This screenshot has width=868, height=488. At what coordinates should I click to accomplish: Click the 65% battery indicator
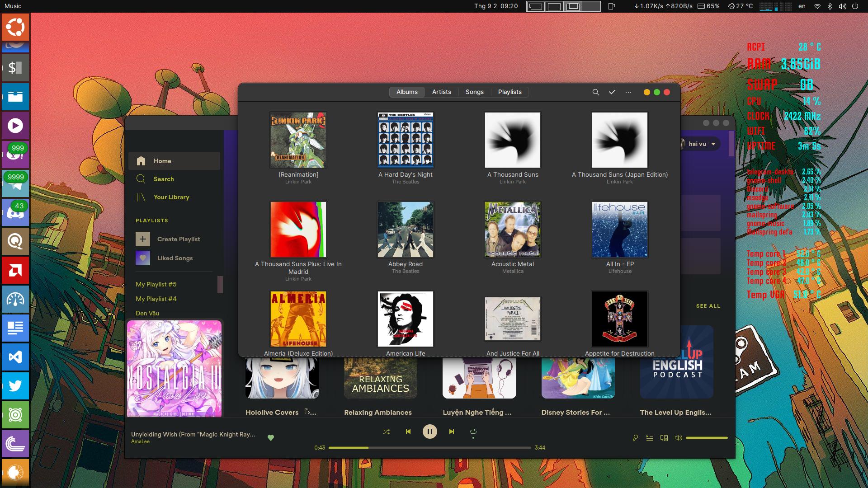pyautogui.click(x=708, y=6)
